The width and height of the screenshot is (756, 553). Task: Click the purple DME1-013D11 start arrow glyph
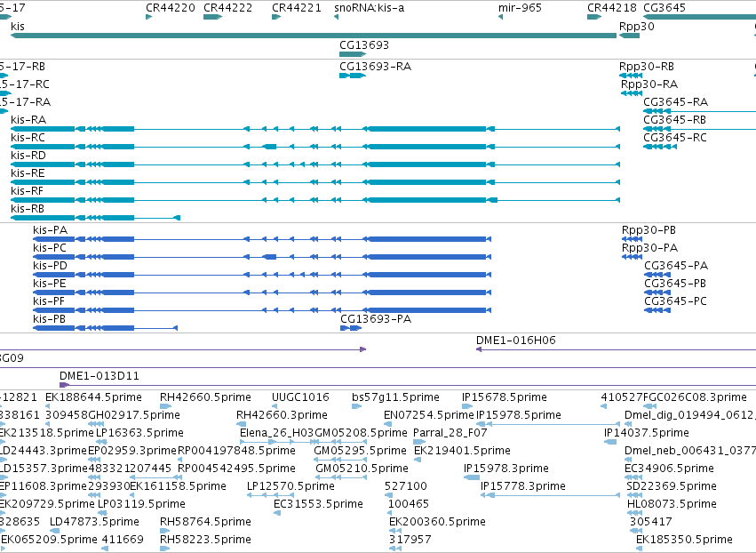[x=64, y=385]
